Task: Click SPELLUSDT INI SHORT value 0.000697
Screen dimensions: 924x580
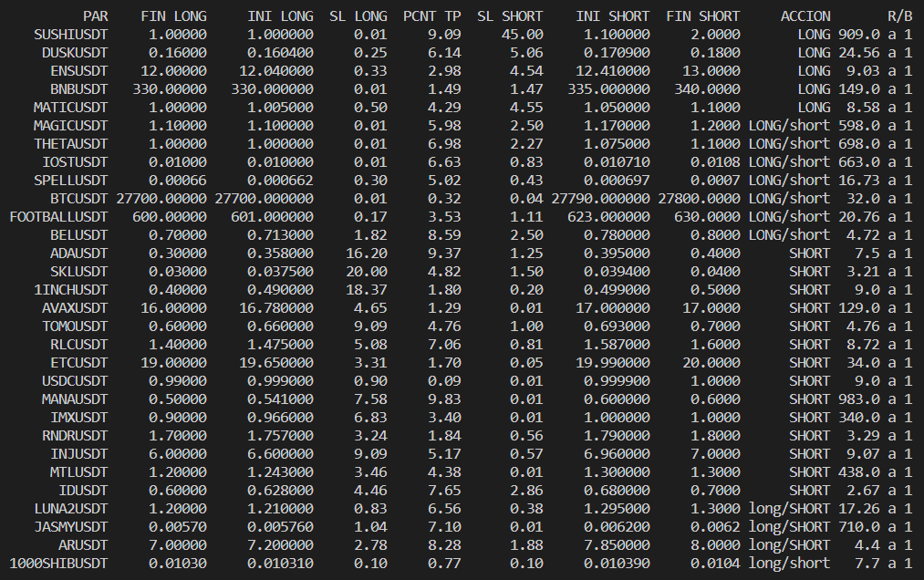Action: point(617,181)
